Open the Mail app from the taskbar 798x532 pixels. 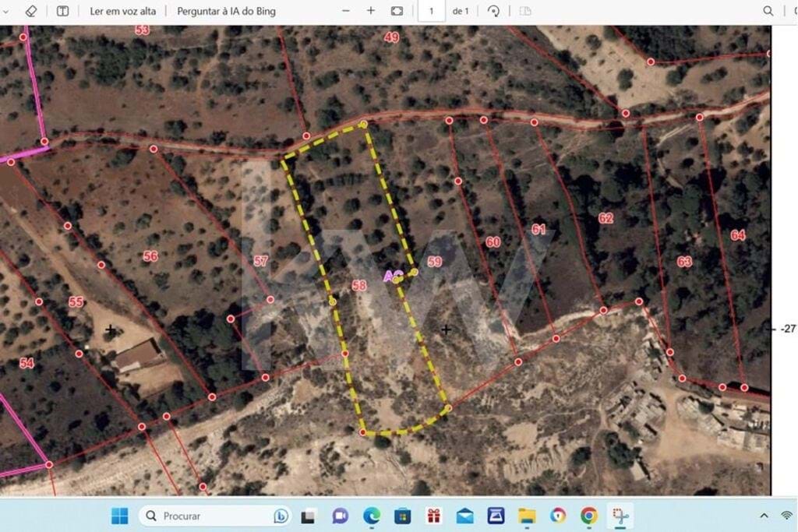tap(464, 516)
